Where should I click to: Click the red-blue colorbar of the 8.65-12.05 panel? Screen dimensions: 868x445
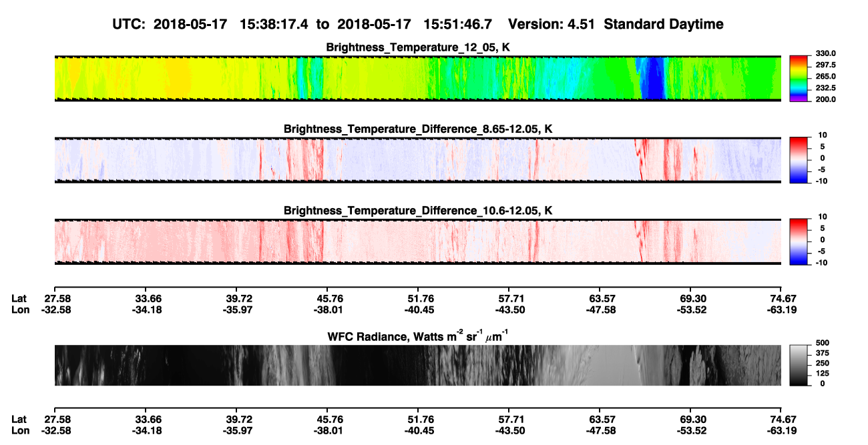coord(799,159)
